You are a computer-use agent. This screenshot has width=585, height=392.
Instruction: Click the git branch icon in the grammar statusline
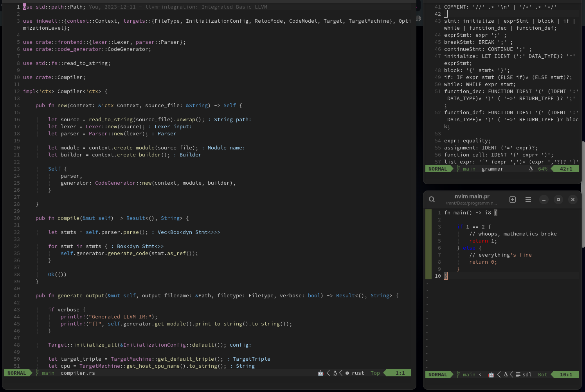click(x=458, y=169)
